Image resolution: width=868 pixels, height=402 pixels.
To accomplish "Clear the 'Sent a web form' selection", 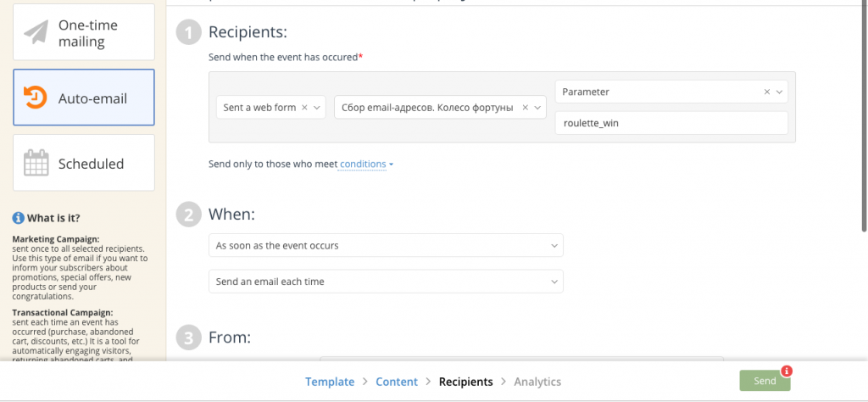I will coord(304,108).
